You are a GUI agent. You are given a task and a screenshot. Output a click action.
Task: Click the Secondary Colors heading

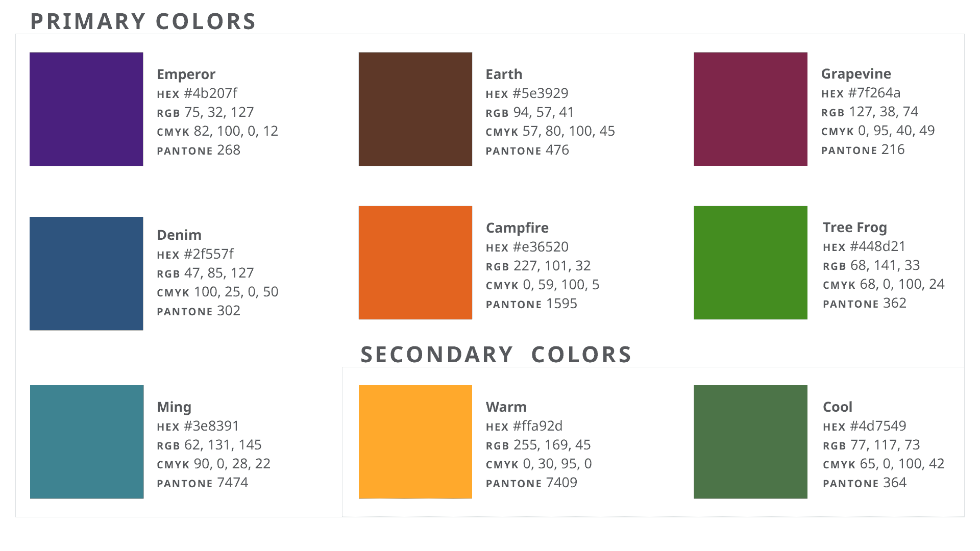point(496,355)
